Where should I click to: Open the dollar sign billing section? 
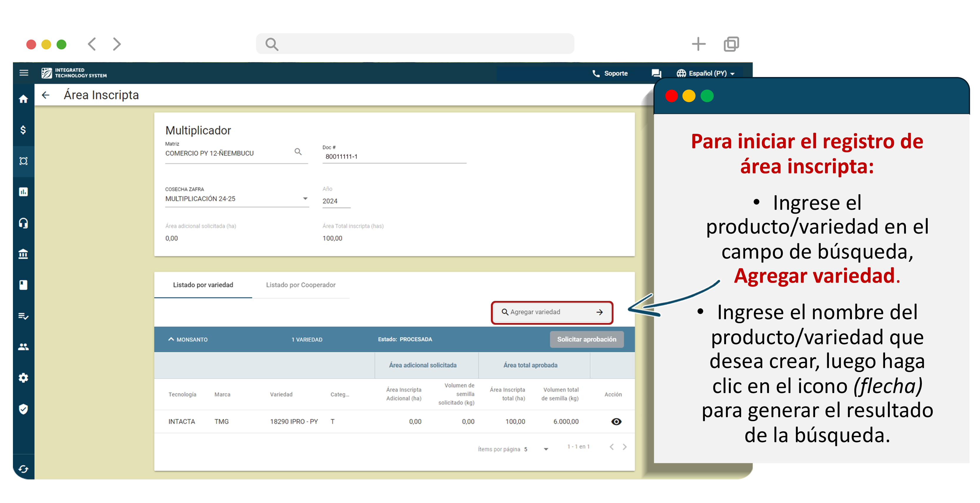(x=24, y=130)
